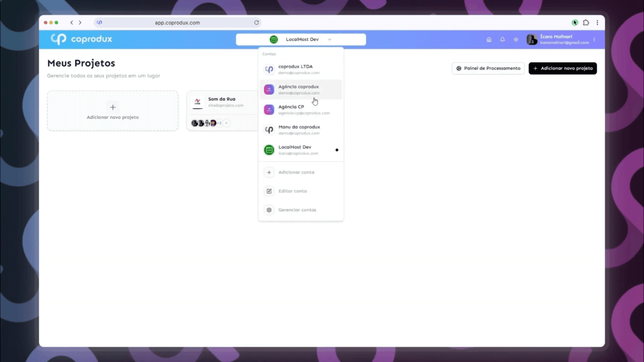Click the Meus Projetos heading

(81, 63)
